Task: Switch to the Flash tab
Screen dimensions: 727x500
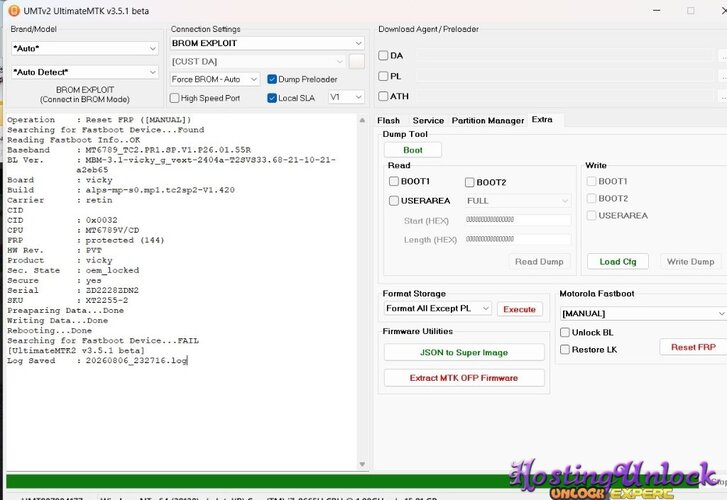Action: click(x=389, y=121)
